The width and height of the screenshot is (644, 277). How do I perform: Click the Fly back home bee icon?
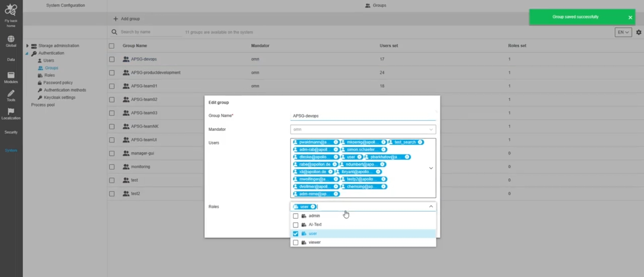click(x=11, y=10)
